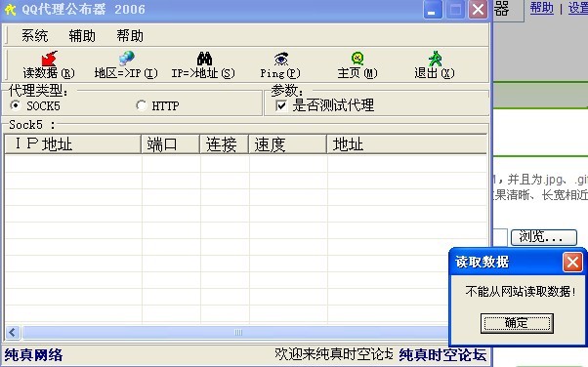Click the QQ代理公布器 title bar app icon
Image resolution: width=588 pixels, height=367 pixels.
coord(10,10)
